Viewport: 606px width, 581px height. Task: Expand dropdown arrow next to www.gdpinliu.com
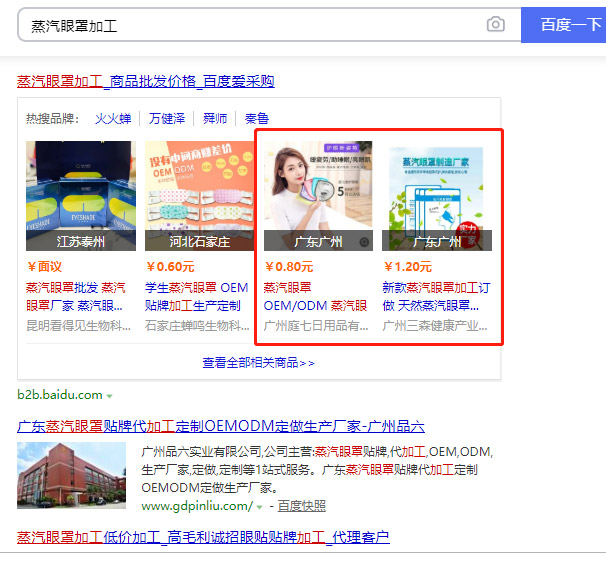pyautogui.click(x=259, y=507)
